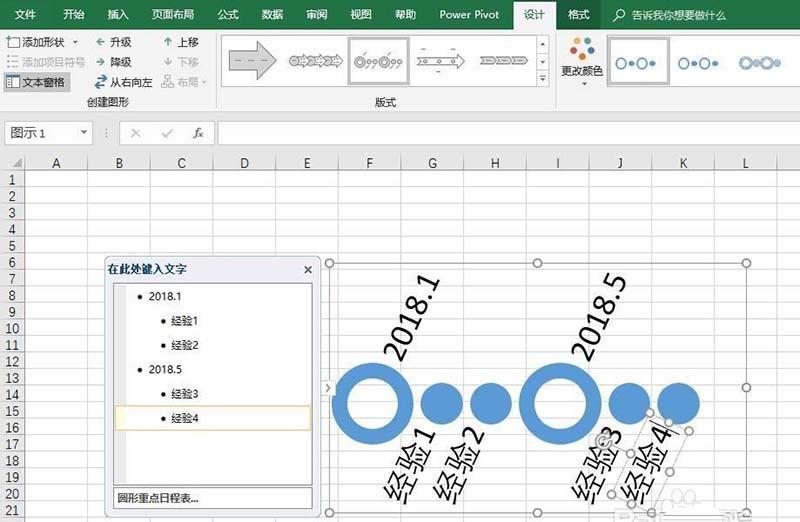Select the circle accent timeline layout
The image size is (800, 522).
[x=379, y=61]
